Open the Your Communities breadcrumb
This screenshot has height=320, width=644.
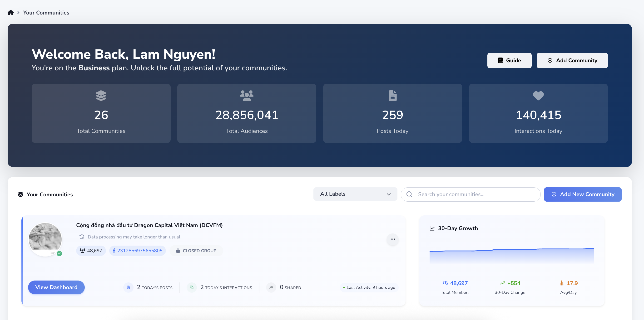point(46,13)
